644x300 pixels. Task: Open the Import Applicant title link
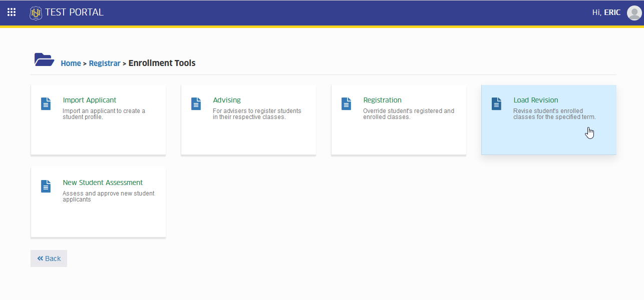[90, 100]
